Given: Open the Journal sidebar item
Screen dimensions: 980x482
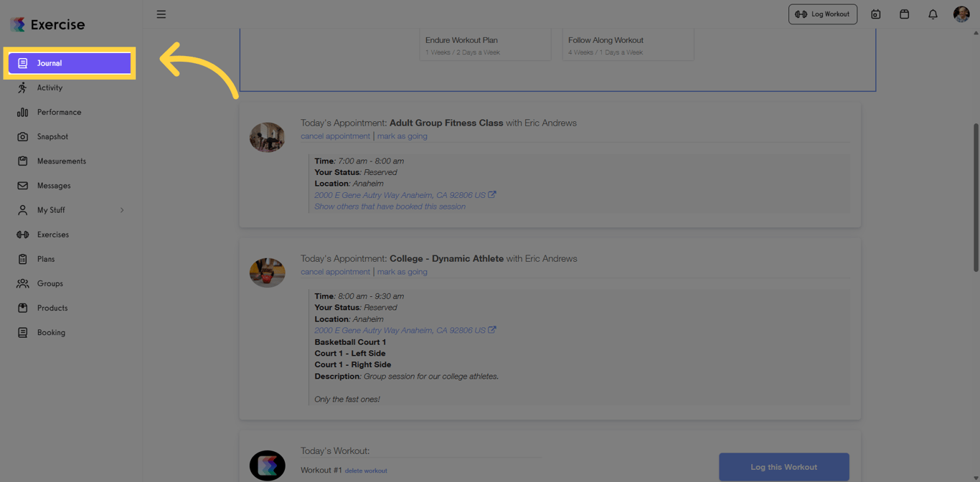Looking at the screenshot, I should point(47,63).
